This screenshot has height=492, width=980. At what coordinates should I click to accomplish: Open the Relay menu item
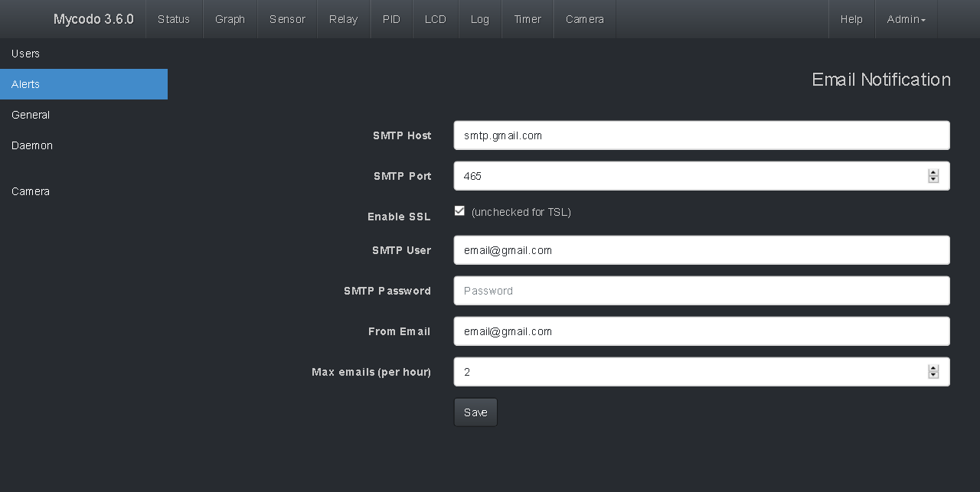[343, 19]
